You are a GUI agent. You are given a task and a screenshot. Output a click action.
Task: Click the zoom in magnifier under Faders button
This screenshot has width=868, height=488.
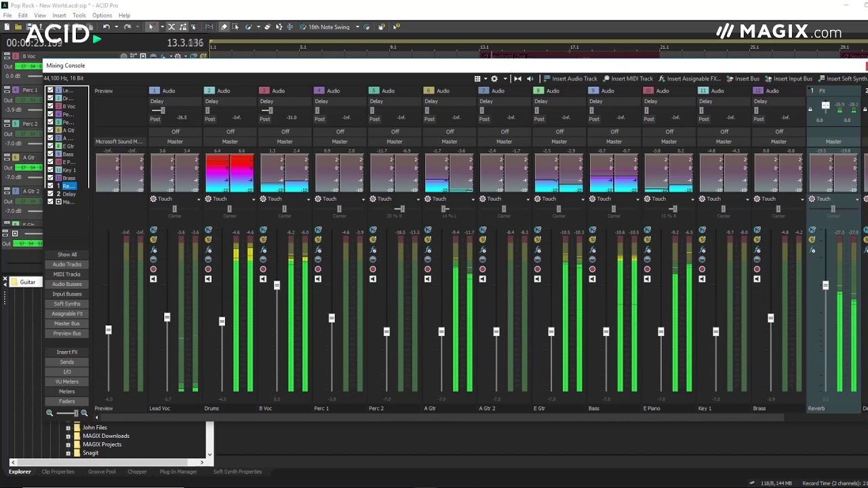coord(84,413)
